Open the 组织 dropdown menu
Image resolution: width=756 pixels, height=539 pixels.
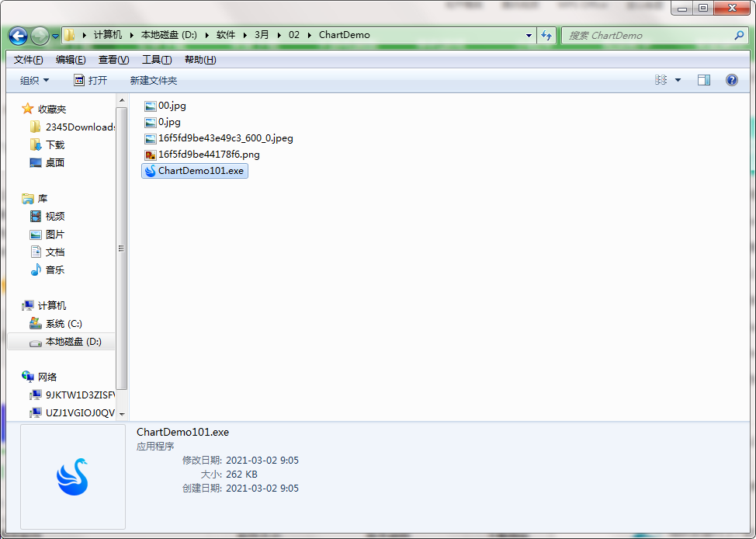34,81
